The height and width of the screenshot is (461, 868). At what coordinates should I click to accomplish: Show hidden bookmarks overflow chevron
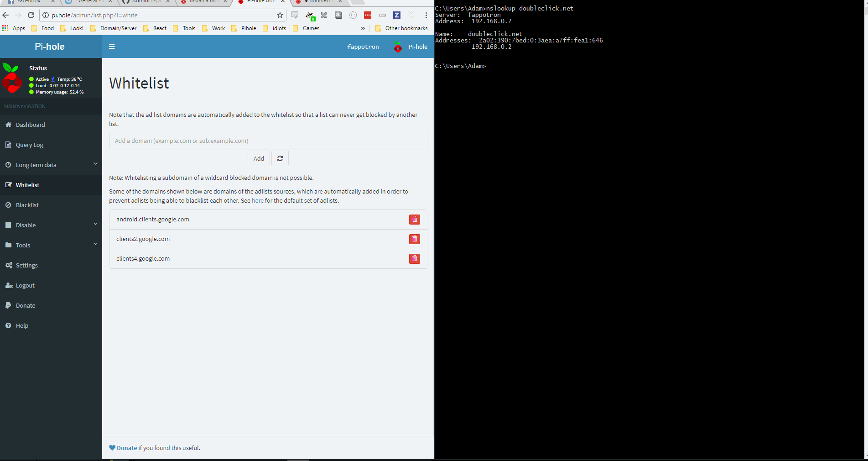tap(363, 28)
